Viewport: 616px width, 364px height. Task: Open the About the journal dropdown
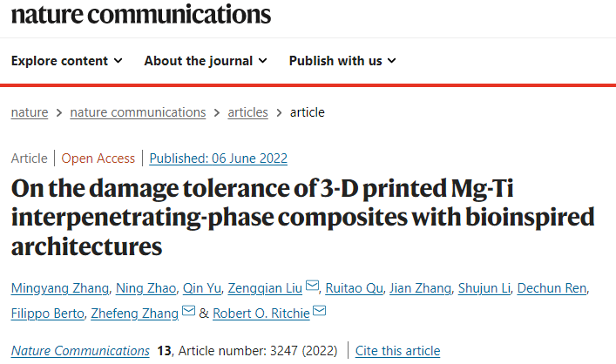(206, 61)
